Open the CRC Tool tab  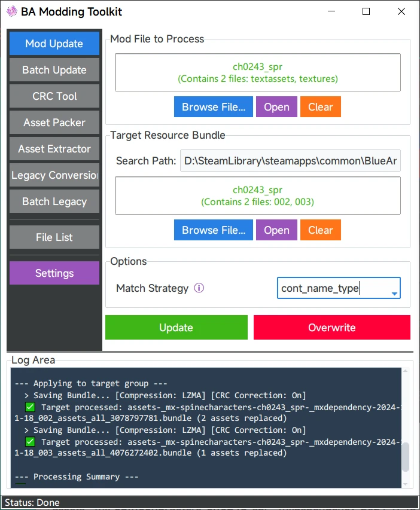[54, 96]
